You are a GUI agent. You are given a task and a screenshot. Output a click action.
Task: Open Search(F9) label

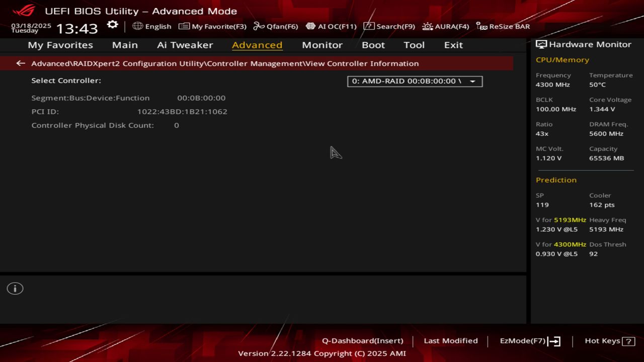(x=395, y=26)
